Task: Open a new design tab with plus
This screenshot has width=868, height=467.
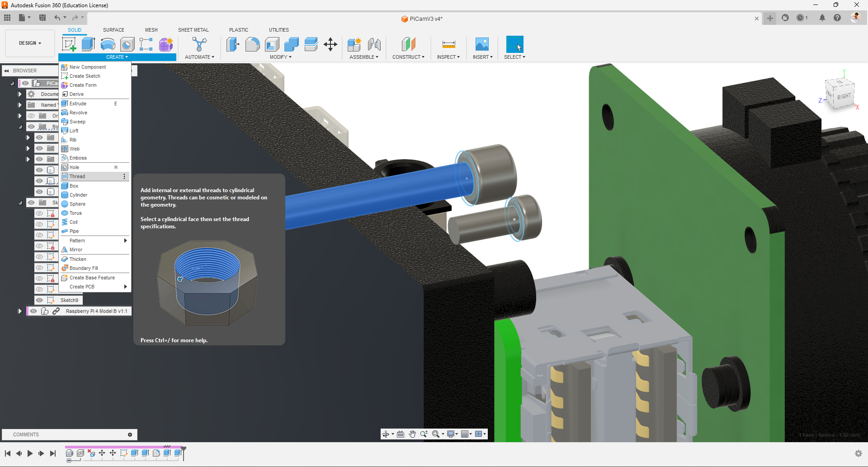Action: tap(770, 18)
